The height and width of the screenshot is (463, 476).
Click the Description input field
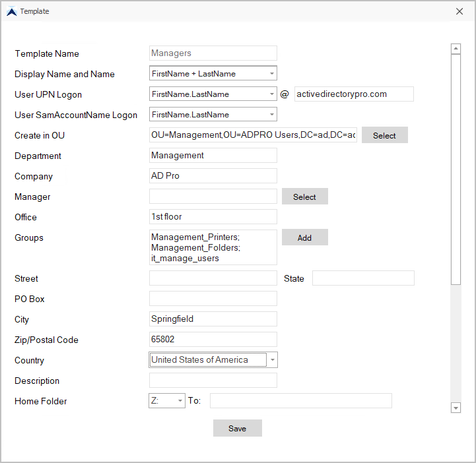[x=213, y=380]
